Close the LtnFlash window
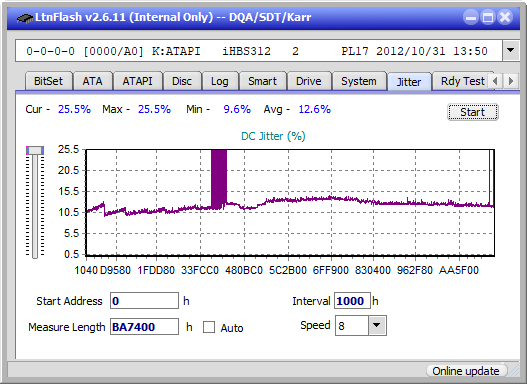This screenshot has height=384, width=527. click(x=505, y=17)
